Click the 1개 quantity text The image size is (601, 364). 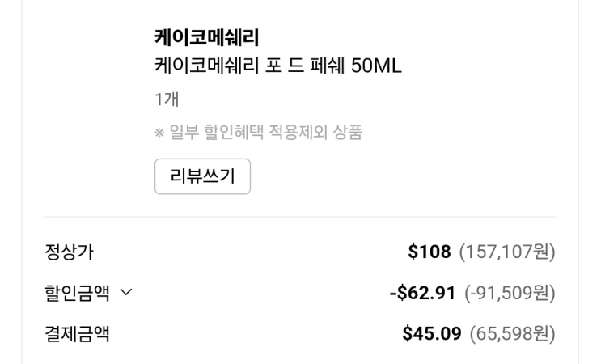click(166, 100)
